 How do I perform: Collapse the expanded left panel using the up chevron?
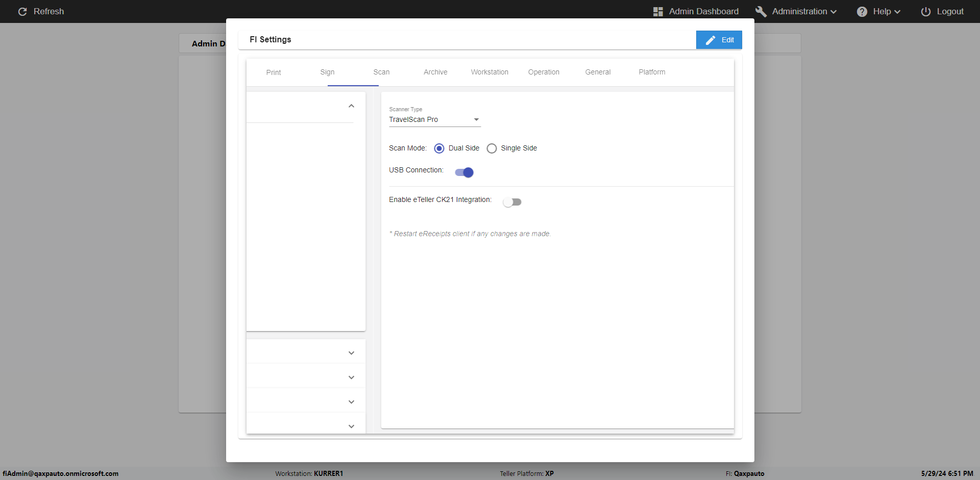(x=351, y=106)
